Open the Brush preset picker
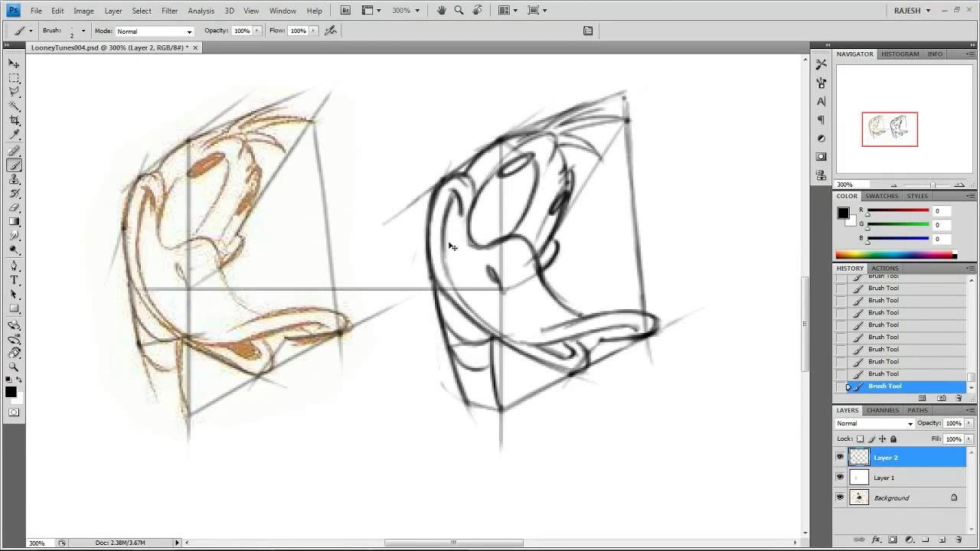 pos(83,31)
